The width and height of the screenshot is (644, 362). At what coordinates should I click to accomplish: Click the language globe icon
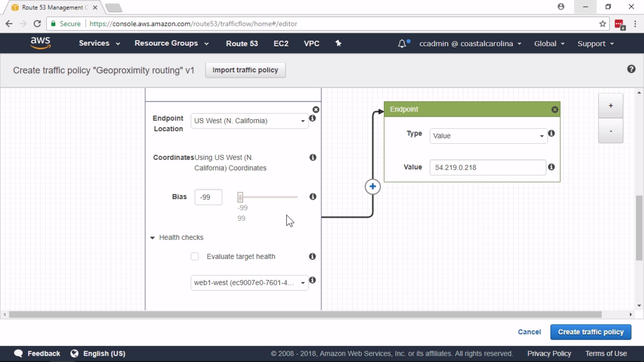(x=74, y=353)
